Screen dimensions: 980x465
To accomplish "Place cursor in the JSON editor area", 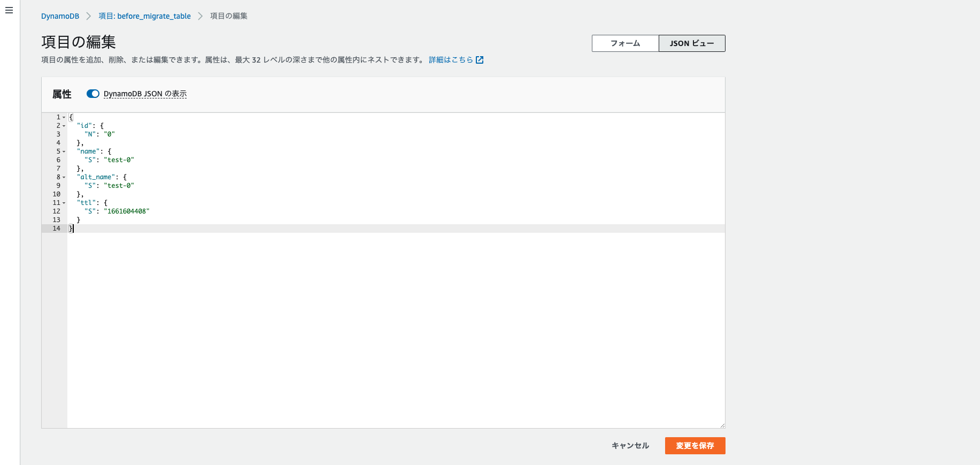I will tap(374, 294).
